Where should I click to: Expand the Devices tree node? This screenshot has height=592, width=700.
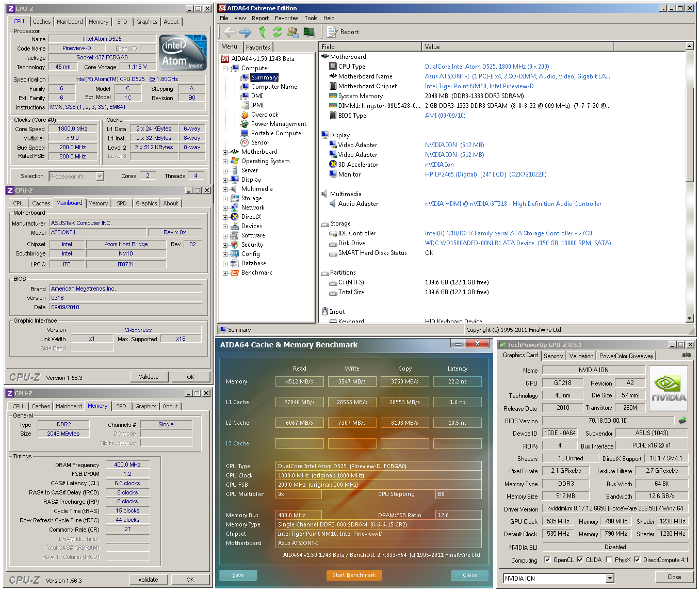click(225, 227)
